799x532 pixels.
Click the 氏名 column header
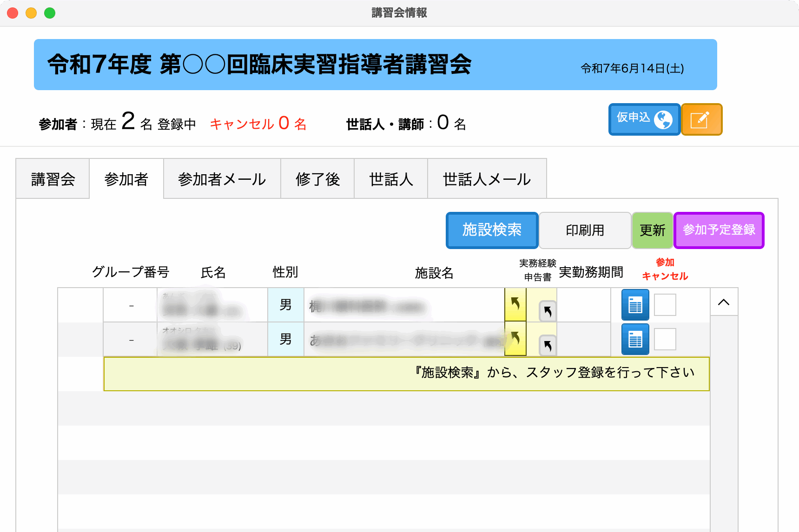pos(213,272)
